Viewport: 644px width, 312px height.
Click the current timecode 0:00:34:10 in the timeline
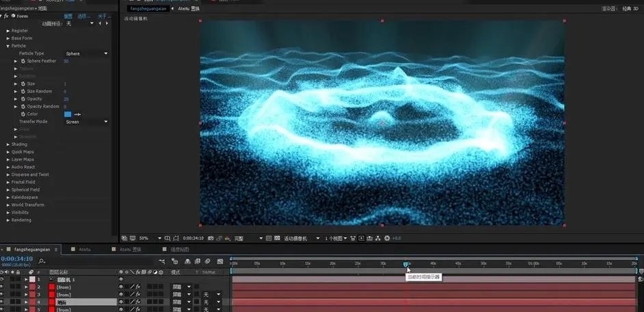(x=17, y=259)
